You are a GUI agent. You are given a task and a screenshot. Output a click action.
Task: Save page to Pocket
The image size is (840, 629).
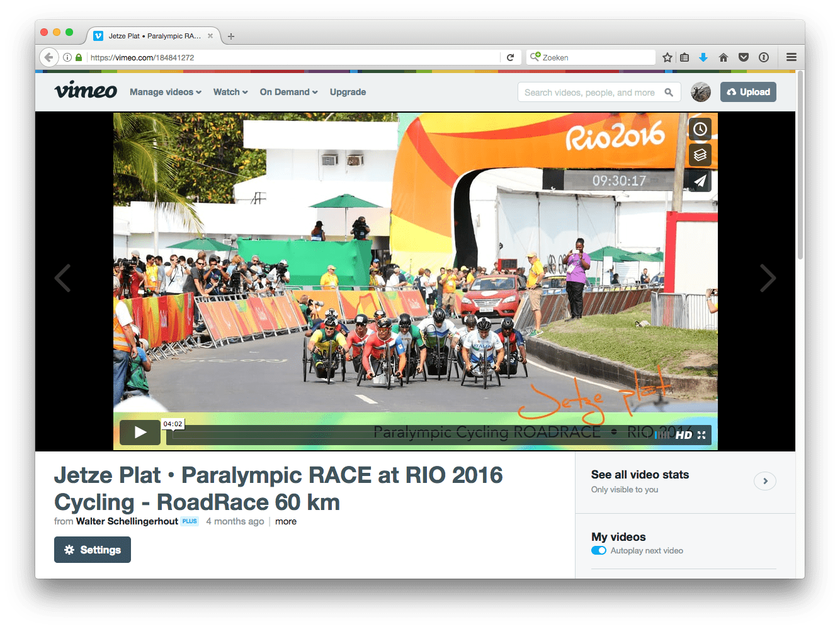(744, 57)
